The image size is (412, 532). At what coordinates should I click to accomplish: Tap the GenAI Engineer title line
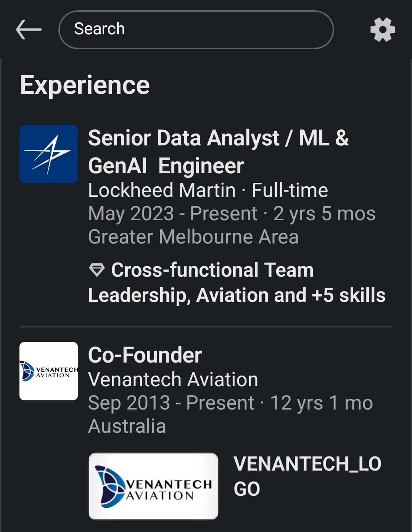[166, 166]
